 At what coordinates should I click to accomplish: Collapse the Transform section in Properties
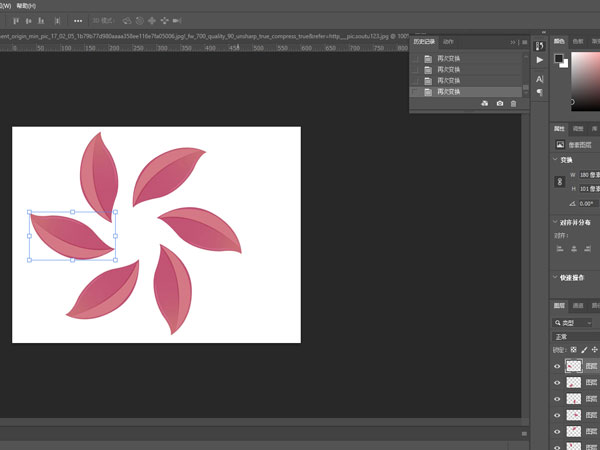coord(556,159)
